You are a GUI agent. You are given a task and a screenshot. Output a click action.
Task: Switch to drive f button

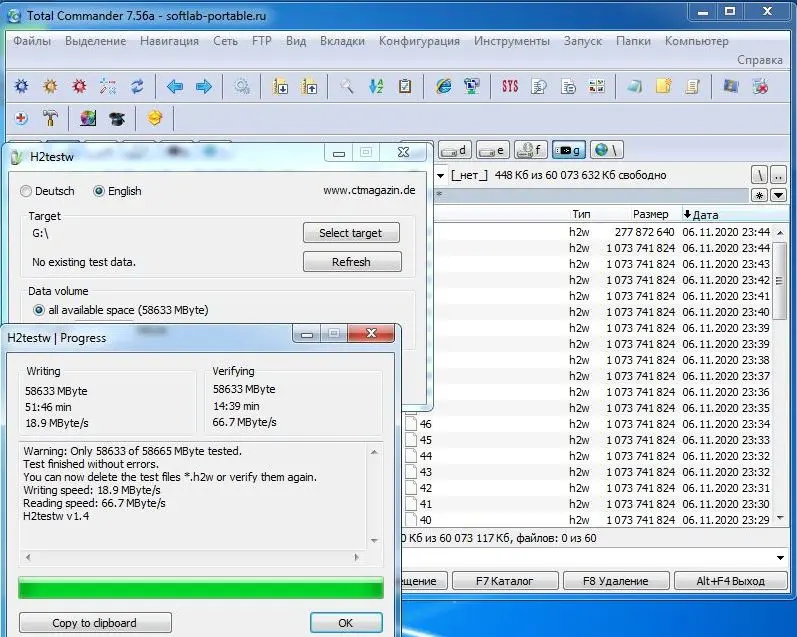531,150
